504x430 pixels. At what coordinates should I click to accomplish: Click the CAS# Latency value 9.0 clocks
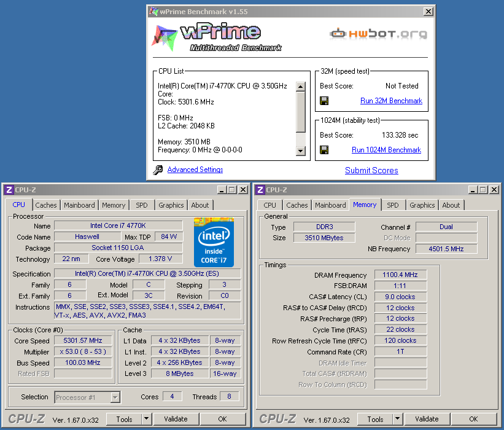coord(400,297)
